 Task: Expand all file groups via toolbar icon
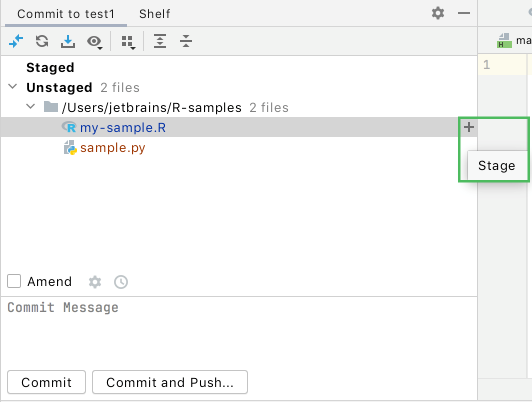(160, 41)
